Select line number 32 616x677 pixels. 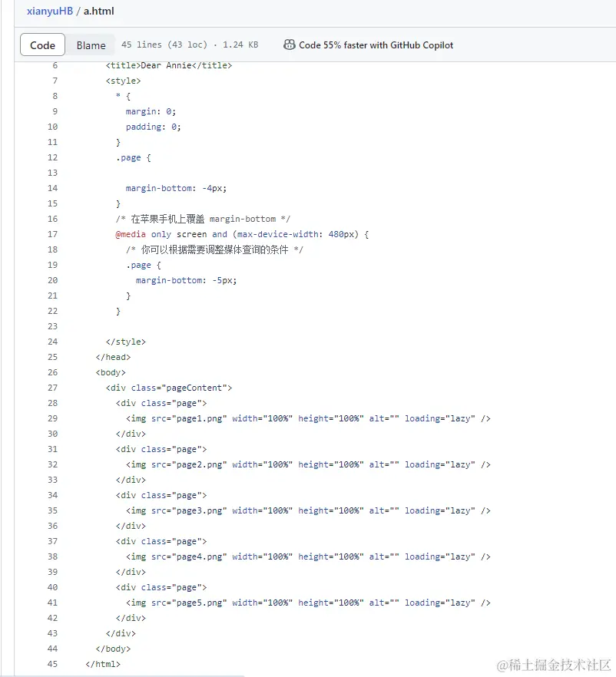pyautogui.click(x=52, y=464)
